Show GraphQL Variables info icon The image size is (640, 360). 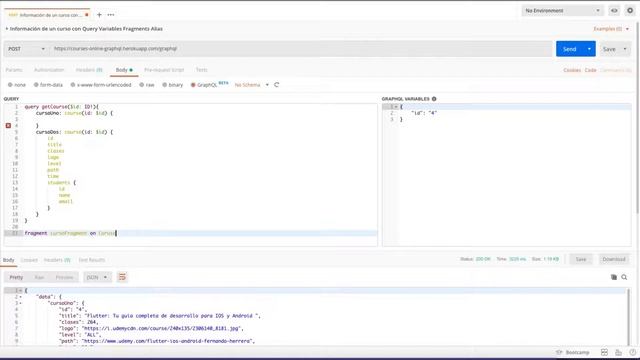434,99
